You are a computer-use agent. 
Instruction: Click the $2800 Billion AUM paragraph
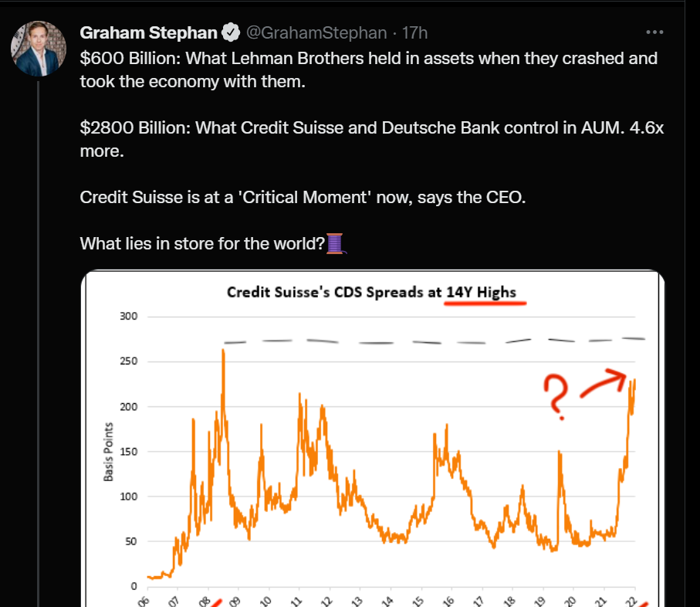(x=371, y=139)
